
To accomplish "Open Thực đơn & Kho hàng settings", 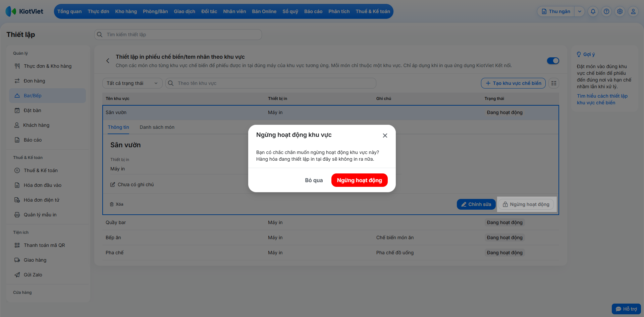I will 47,66.
